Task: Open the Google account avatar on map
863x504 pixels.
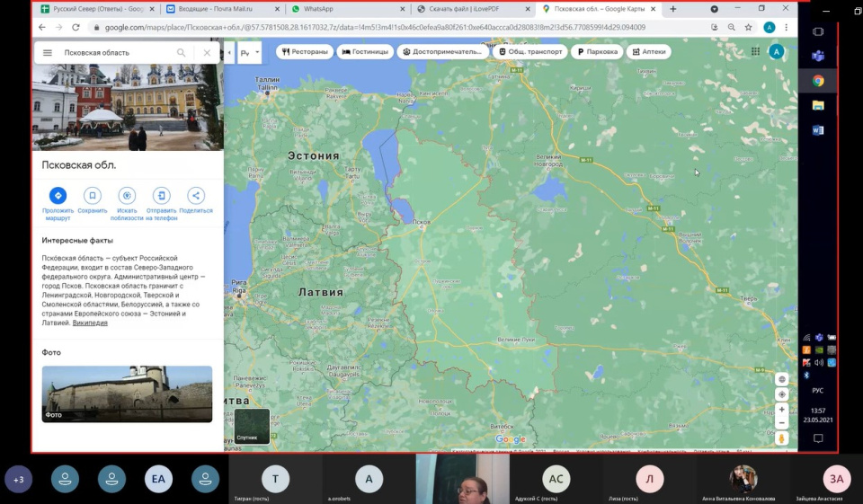Action: pos(776,52)
